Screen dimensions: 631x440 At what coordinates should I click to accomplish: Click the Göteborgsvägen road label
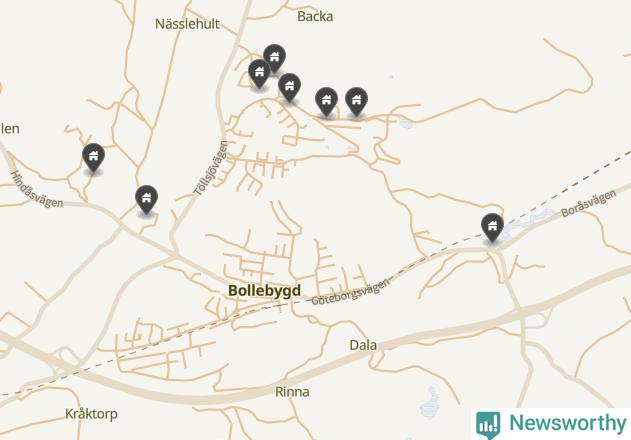click(x=351, y=291)
